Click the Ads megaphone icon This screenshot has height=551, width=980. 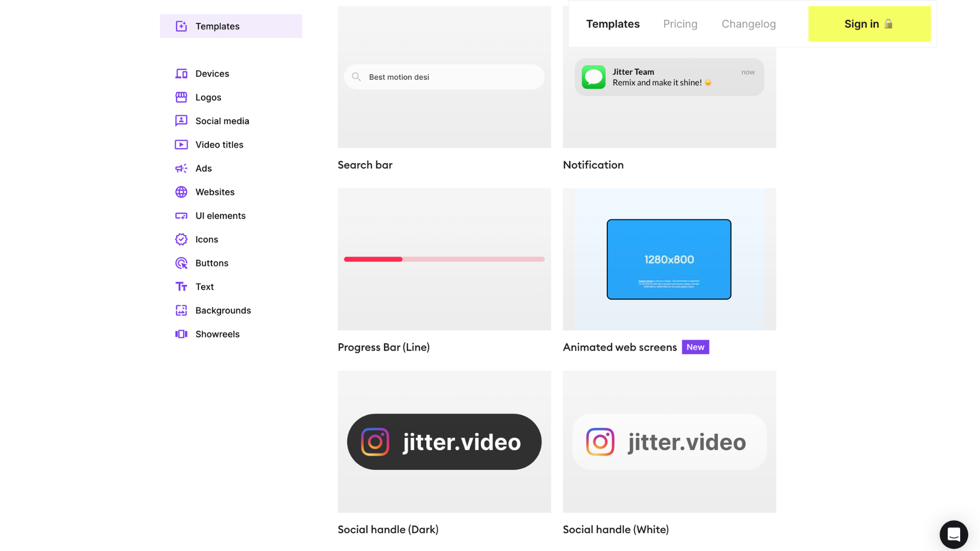181,168
